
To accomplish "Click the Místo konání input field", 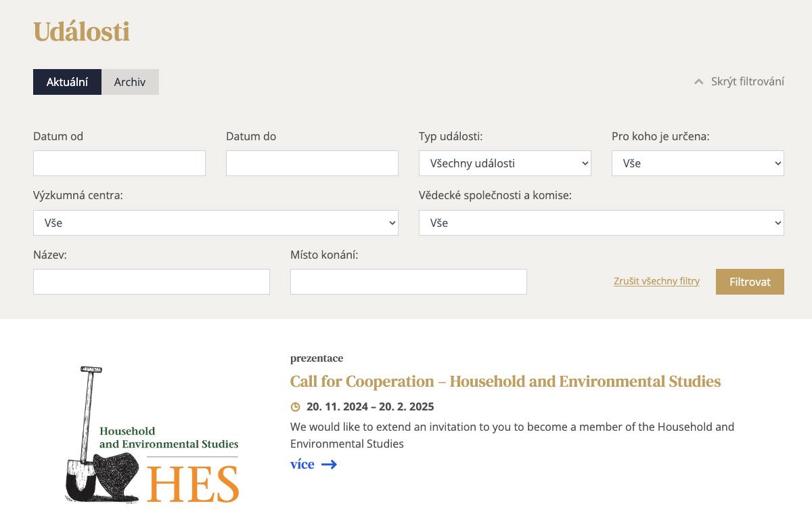I will point(408,282).
